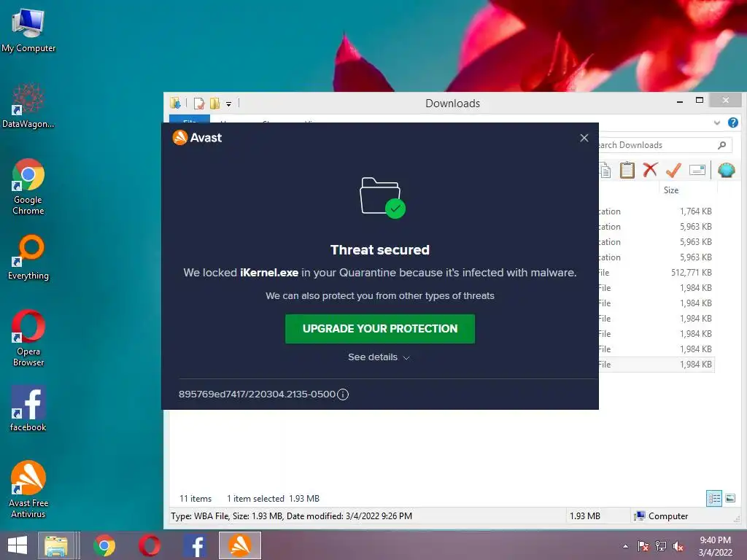Screen dimensions: 747x560
Task: Launch Google Chrome desktop shortcut
Action: (28, 187)
